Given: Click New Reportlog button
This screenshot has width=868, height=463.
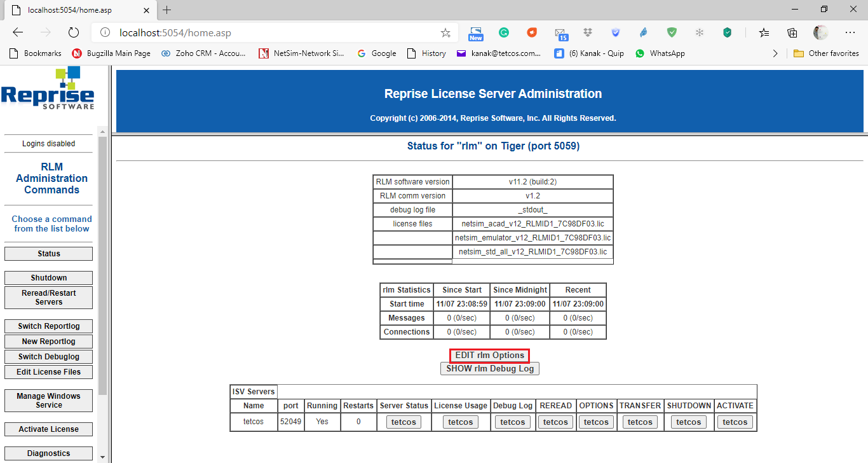Looking at the screenshot, I should click(x=48, y=342).
